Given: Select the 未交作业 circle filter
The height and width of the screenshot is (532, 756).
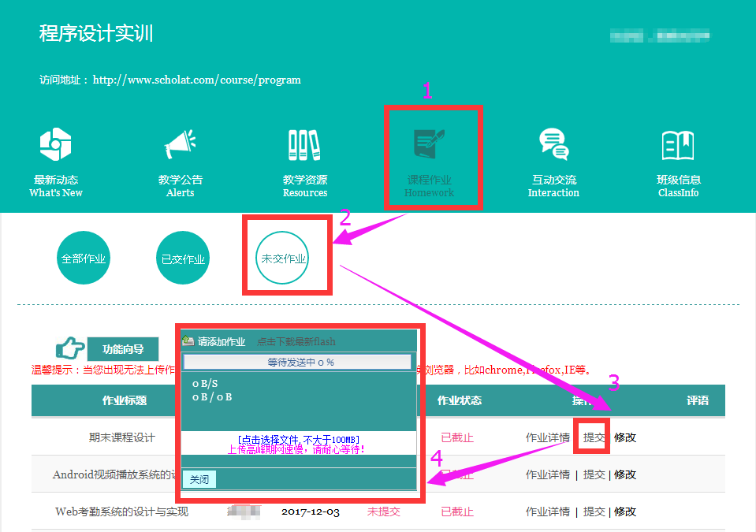Looking at the screenshot, I should click(x=282, y=259).
